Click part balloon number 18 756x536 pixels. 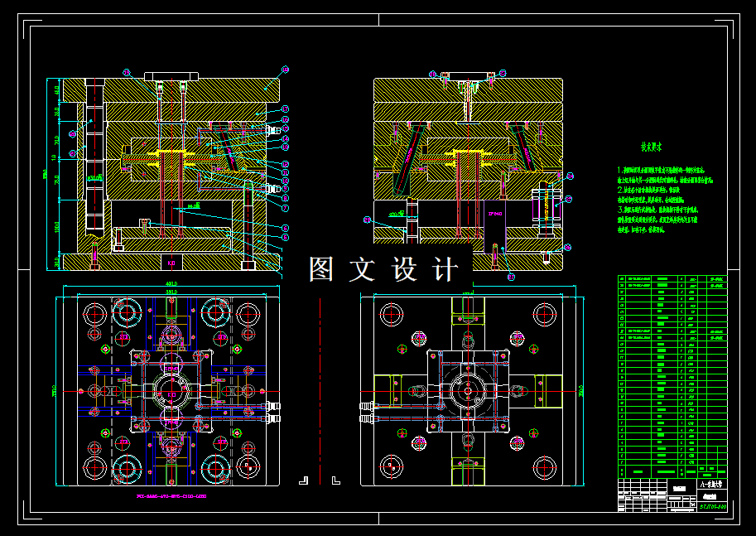point(286,70)
